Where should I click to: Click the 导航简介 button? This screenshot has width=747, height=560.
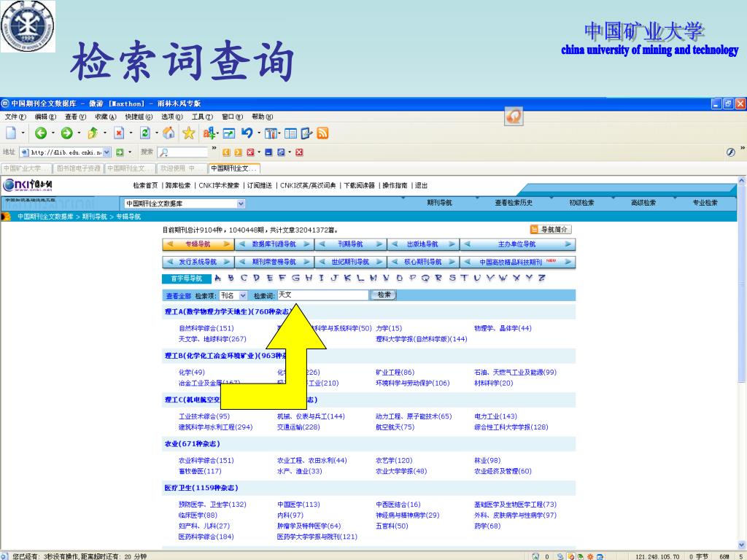(x=550, y=230)
